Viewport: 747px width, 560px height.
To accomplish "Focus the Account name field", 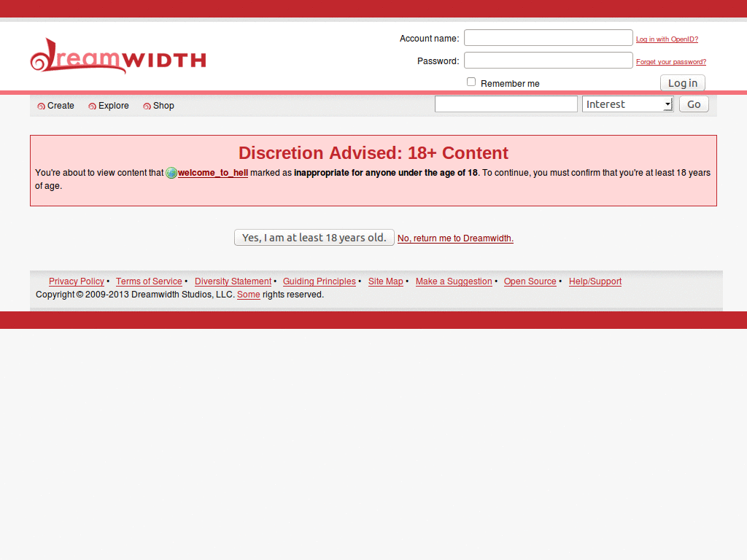I will [549, 38].
